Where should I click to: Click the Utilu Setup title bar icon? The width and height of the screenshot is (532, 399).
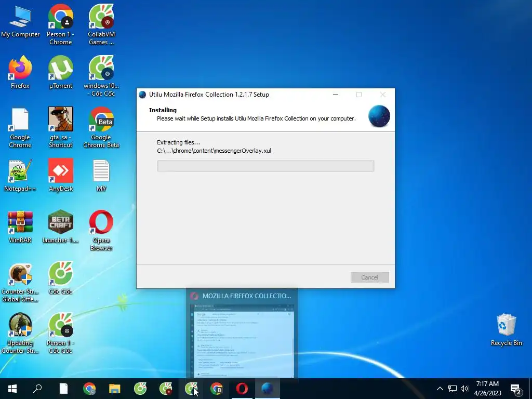[142, 95]
